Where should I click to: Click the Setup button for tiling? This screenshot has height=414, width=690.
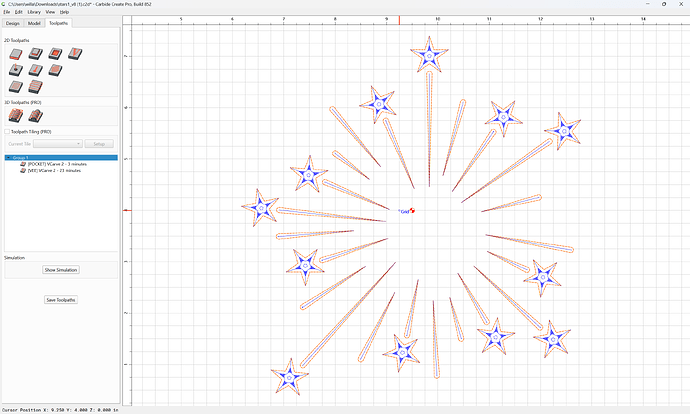click(x=99, y=144)
